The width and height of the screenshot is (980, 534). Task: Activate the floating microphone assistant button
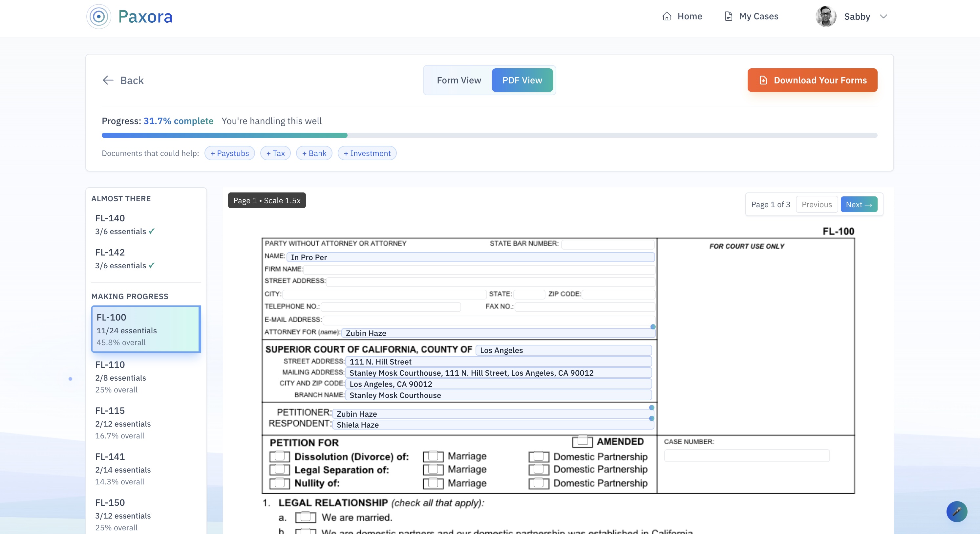click(957, 512)
